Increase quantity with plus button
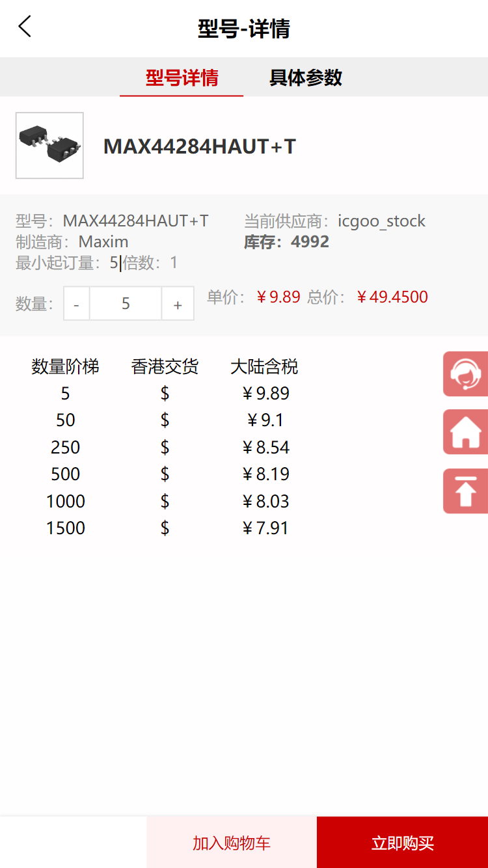This screenshot has width=488, height=868. pos(178,304)
